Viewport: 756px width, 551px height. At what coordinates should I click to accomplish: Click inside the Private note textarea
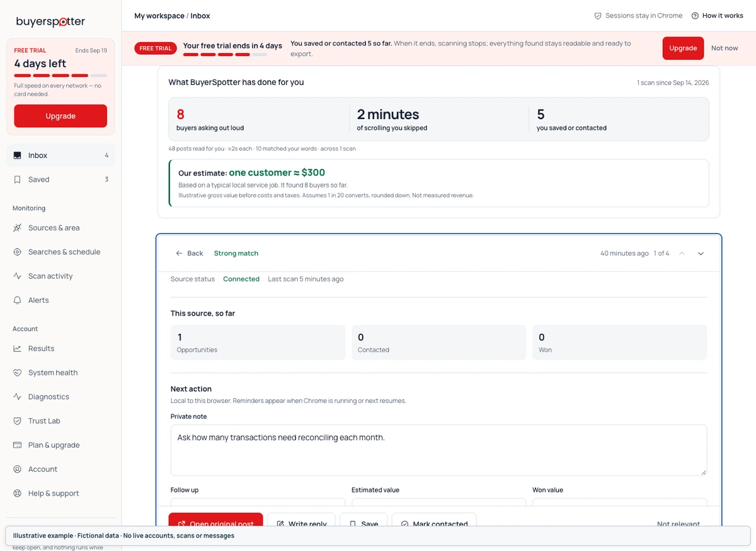click(x=438, y=450)
